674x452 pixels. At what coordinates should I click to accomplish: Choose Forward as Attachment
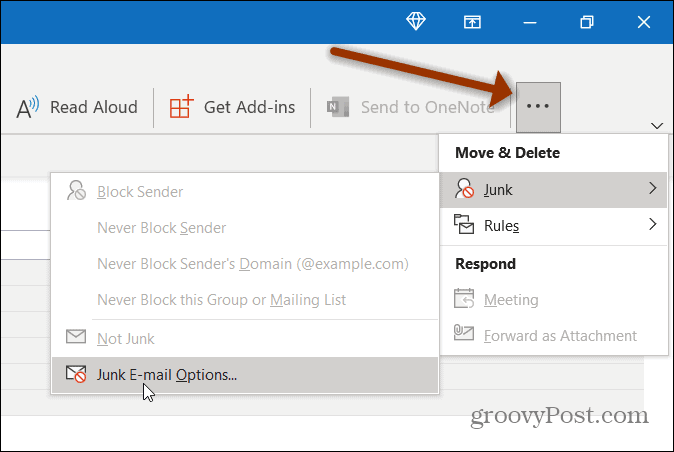553,336
